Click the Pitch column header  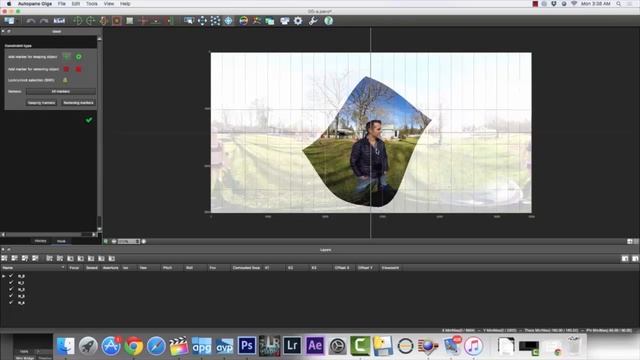click(167, 268)
